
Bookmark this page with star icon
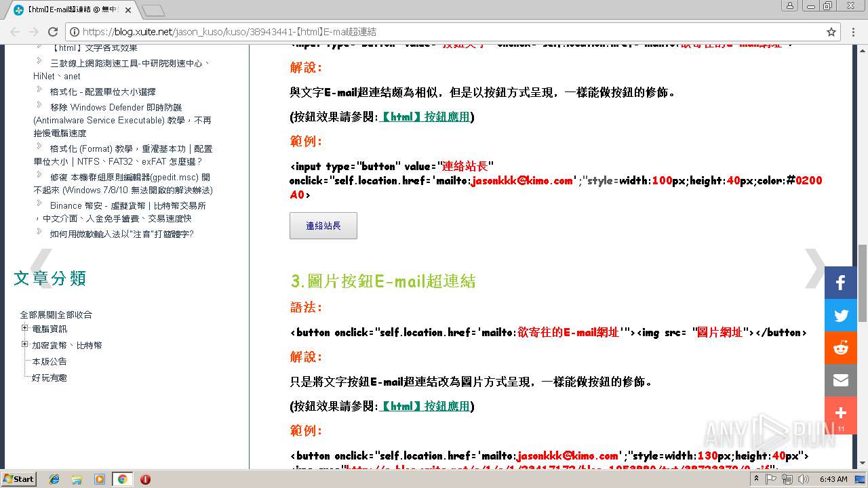(x=831, y=32)
